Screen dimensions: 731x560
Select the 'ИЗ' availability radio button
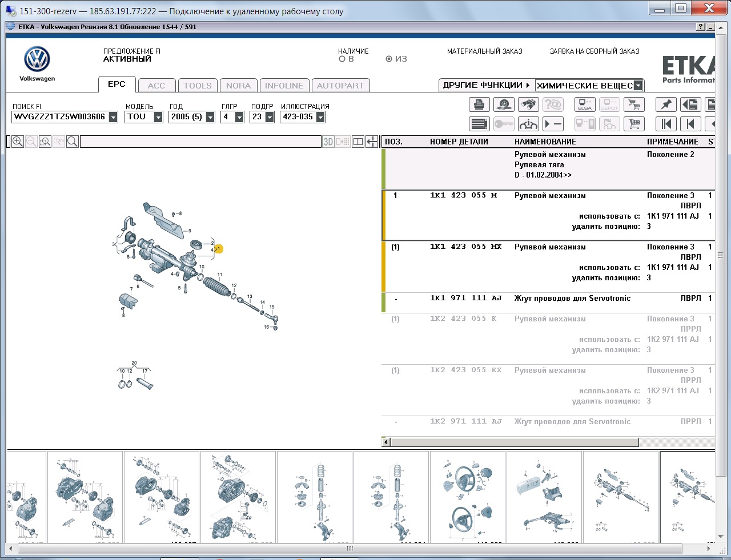pos(389,59)
